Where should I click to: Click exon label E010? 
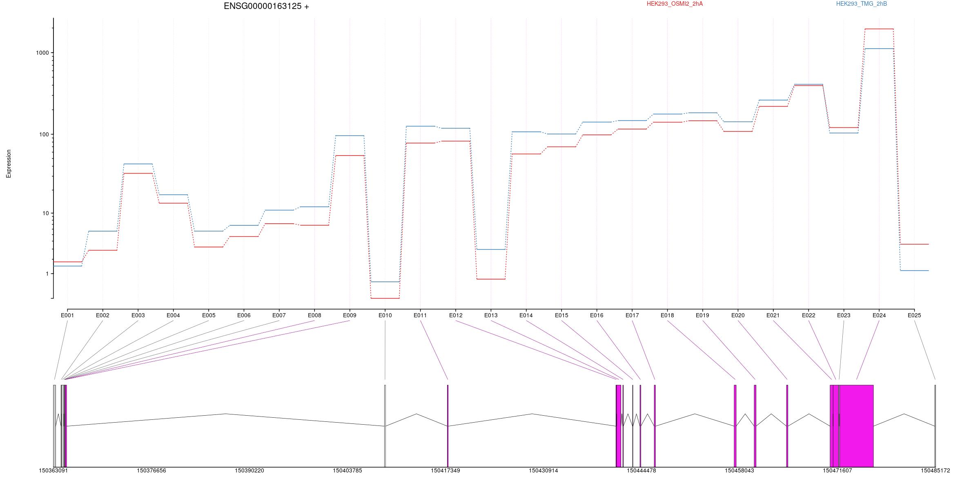coord(385,315)
